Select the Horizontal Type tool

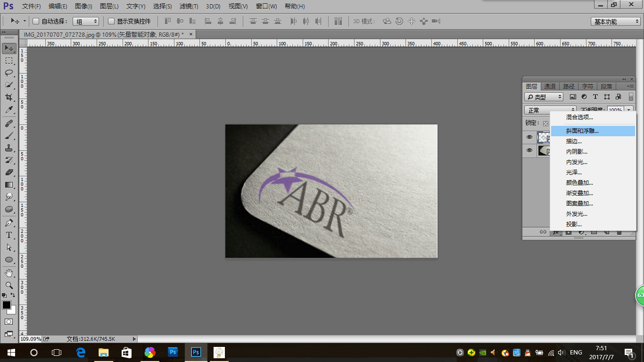[9, 235]
